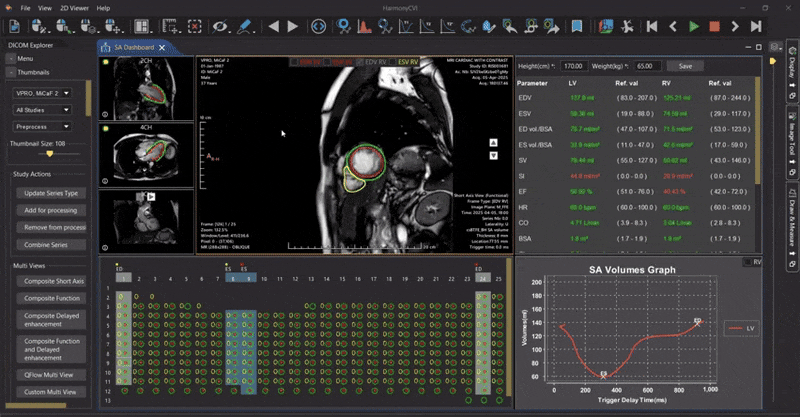Open the Help menu
Viewport: 800px width, 417px height.
pos(103,8)
